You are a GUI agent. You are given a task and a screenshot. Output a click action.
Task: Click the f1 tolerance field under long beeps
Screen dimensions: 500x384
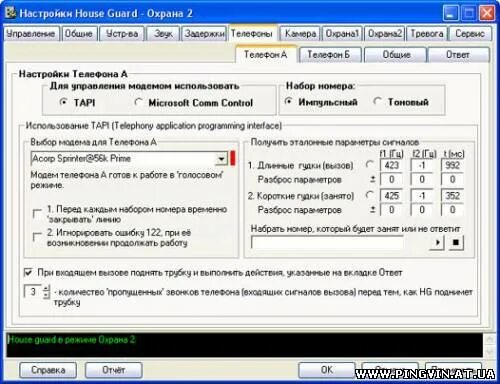(x=391, y=180)
